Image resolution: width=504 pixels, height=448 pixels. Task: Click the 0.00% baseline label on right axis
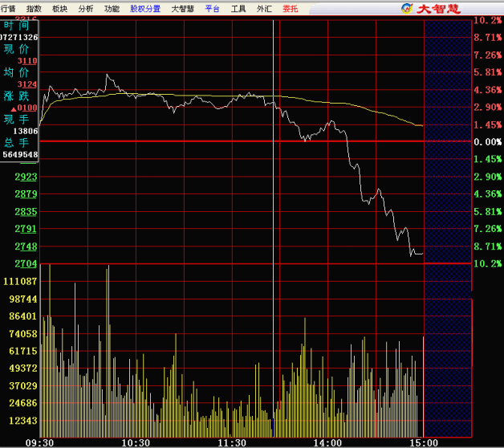[488, 142]
